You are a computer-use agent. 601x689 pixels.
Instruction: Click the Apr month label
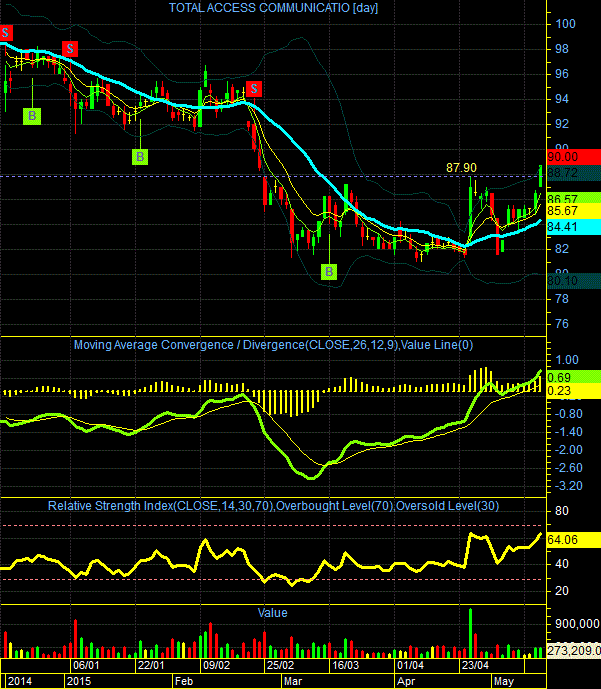(406, 681)
